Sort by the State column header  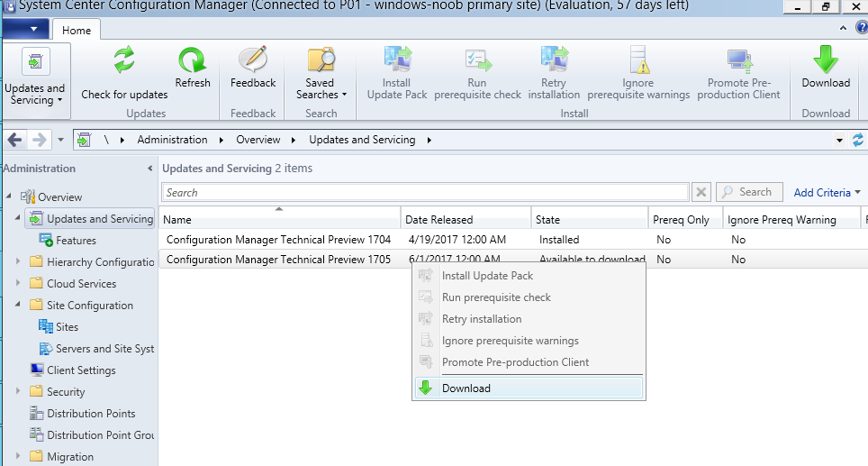(x=590, y=219)
